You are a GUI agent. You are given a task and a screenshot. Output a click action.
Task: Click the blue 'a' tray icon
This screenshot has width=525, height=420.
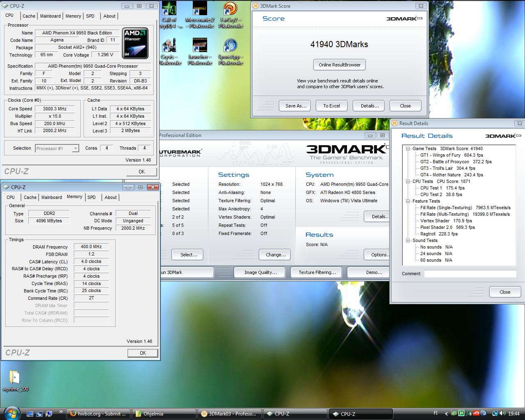pos(484,413)
